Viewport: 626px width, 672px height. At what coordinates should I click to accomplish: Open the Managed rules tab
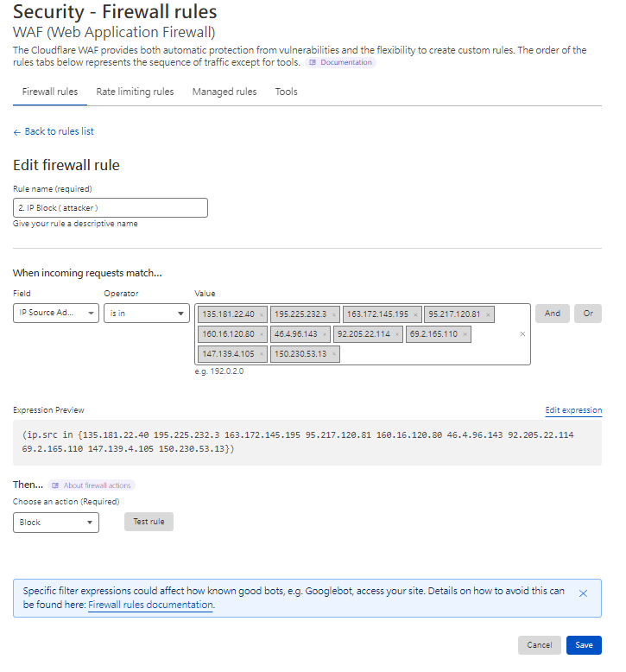[224, 92]
